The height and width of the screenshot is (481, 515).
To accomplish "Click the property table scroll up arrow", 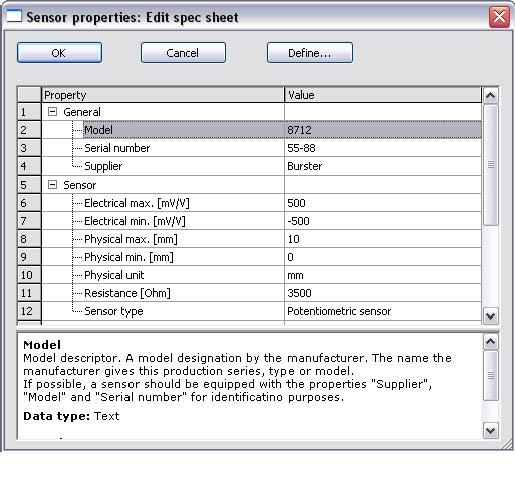I will click(x=490, y=96).
